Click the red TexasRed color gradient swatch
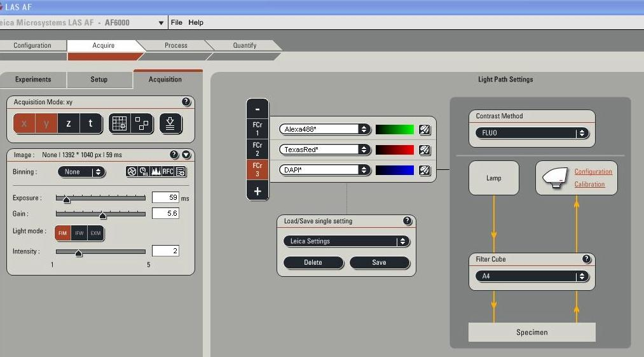The width and height of the screenshot is (644, 357). tap(395, 150)
